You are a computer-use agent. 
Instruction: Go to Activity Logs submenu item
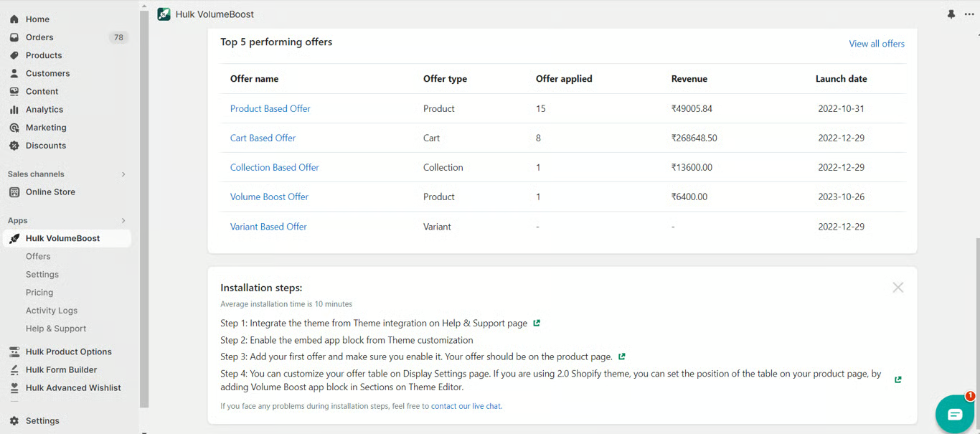point(52,311)
